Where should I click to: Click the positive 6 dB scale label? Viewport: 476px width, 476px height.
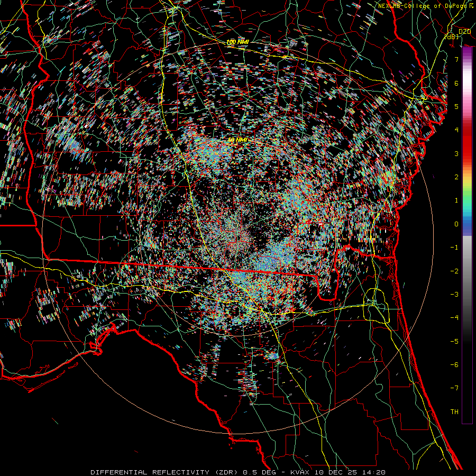pyautogui.click(x=456, y=83)
